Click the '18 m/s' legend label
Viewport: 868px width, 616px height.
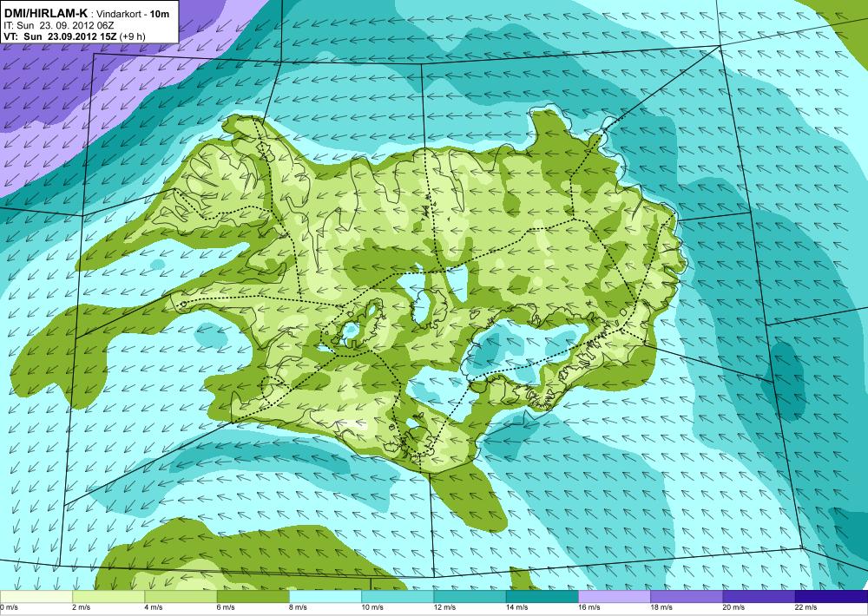[x=662, y=607]
